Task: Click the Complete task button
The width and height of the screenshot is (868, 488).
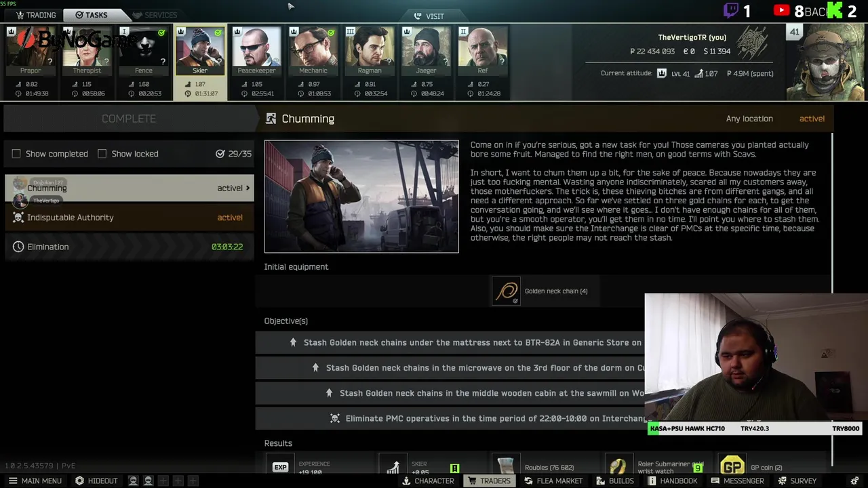Action: [x=129, y=119]
